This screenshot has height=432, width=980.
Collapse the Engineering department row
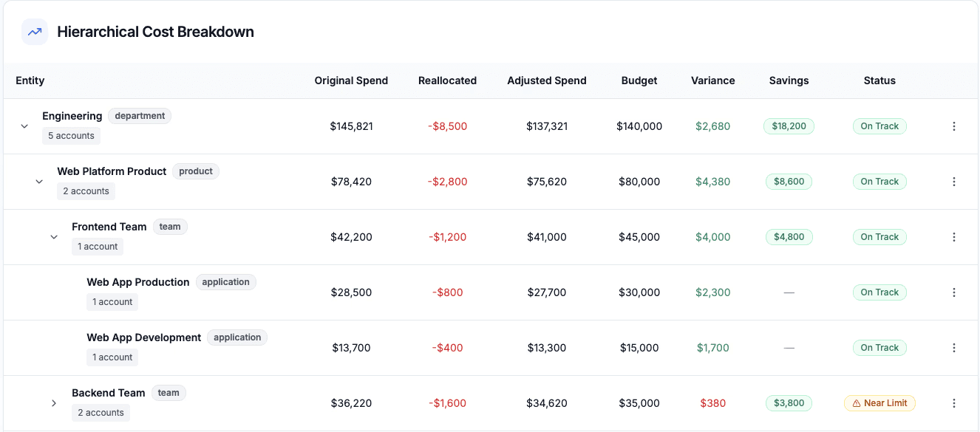[x=24, y=126]
